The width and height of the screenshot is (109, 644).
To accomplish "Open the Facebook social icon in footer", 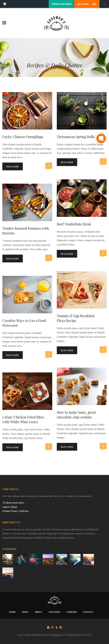I will [48, 627].
